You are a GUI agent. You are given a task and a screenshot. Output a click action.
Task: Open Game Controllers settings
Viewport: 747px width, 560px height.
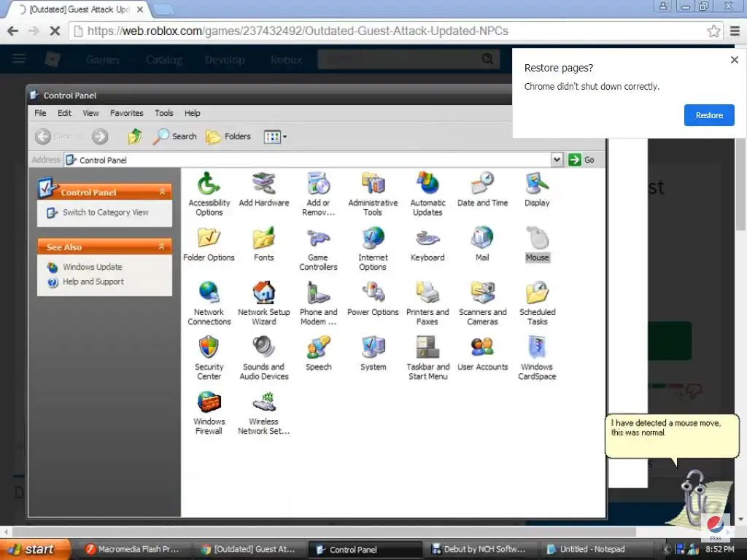click(318, 249)
